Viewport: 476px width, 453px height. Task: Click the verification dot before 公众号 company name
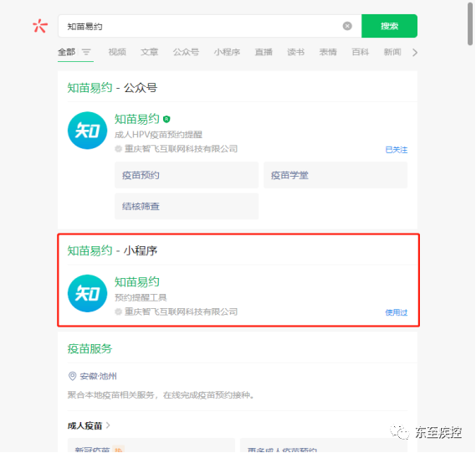[119, 149]
